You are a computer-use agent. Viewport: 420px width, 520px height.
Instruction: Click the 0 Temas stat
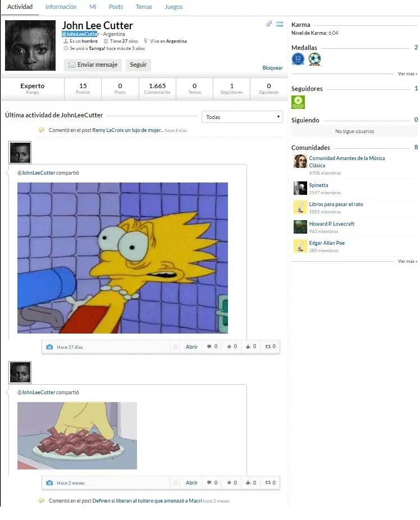tap(195, 89)
